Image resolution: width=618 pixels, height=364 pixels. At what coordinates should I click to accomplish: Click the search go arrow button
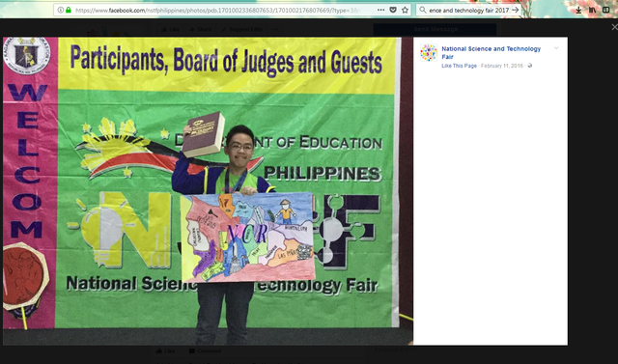point(515,11)
